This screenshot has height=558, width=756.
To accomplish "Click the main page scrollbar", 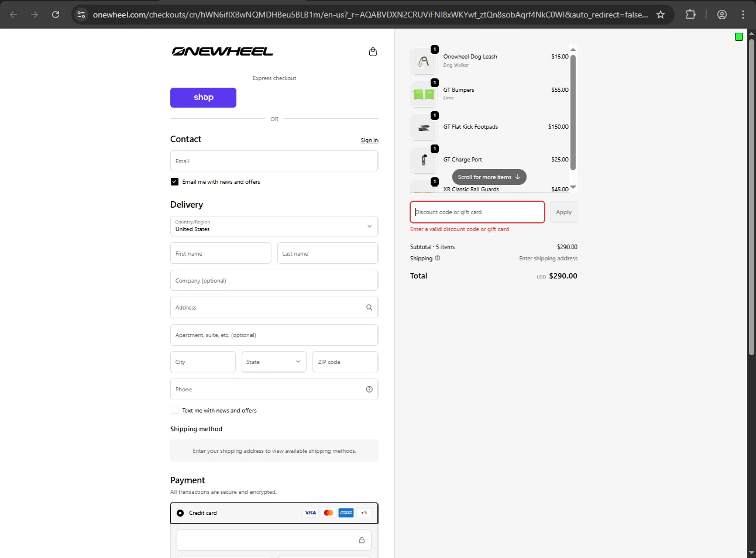I will [751, 197].
